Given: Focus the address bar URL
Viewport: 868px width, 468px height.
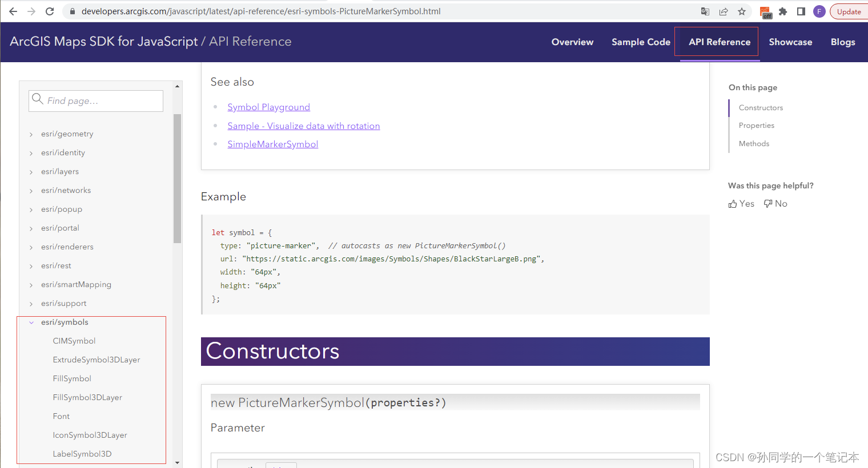Looking at the screenshot, I should tap(261, 11).
